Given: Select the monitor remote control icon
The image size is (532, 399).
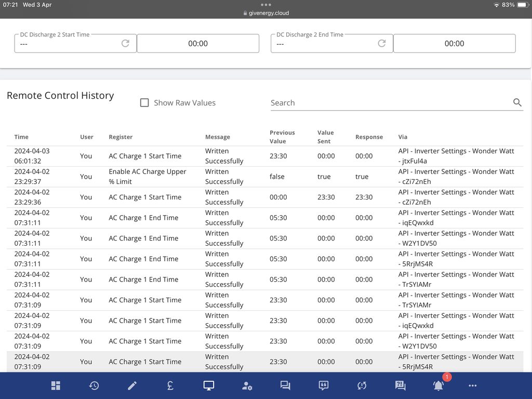Looking at the screenshot, I should click(209, 385).
